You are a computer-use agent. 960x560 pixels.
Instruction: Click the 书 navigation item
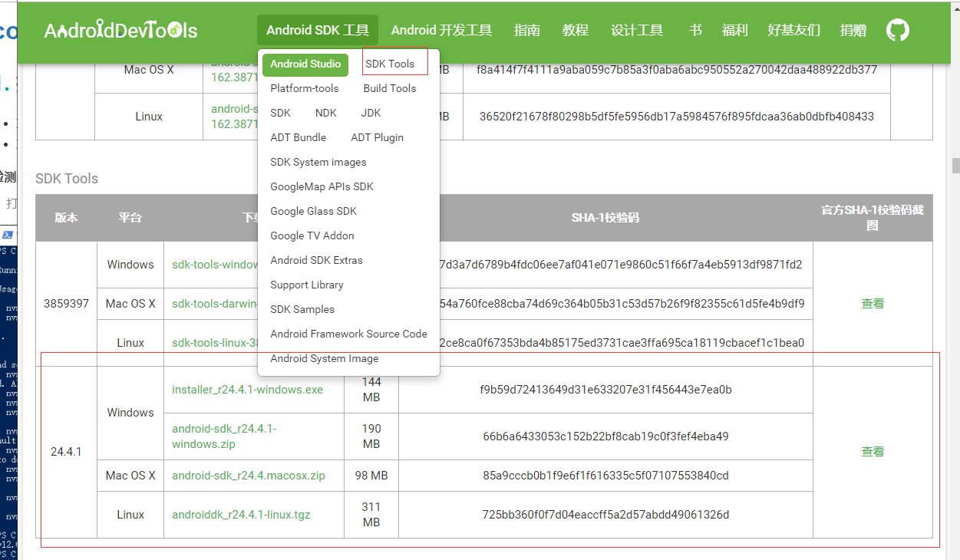[x=695, y=31]
